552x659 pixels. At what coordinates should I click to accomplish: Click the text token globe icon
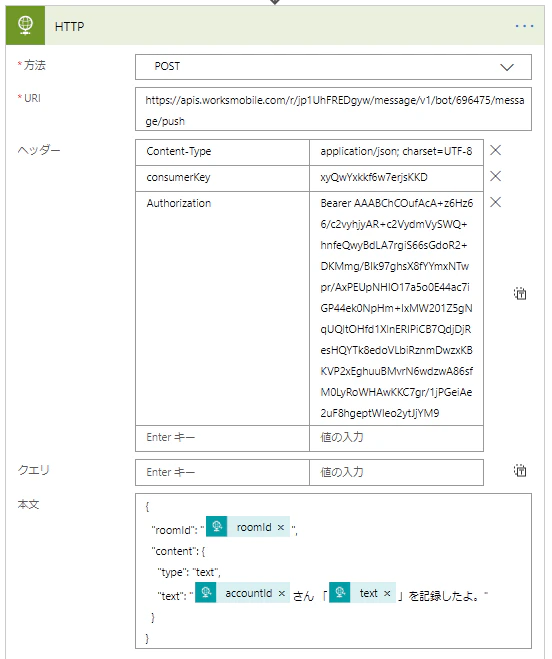(340, 593)
